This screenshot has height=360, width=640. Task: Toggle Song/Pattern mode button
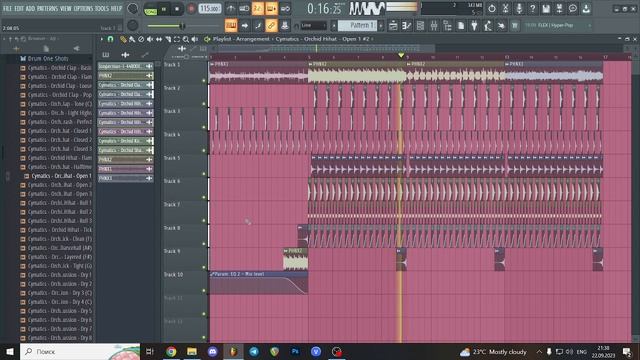click(x=151, y=9)
